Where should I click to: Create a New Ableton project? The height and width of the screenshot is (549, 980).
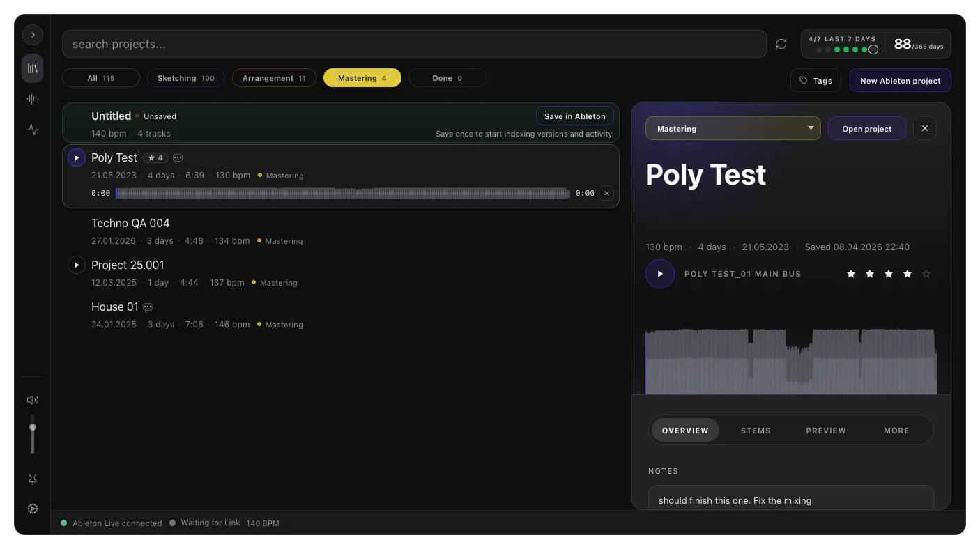900,81
